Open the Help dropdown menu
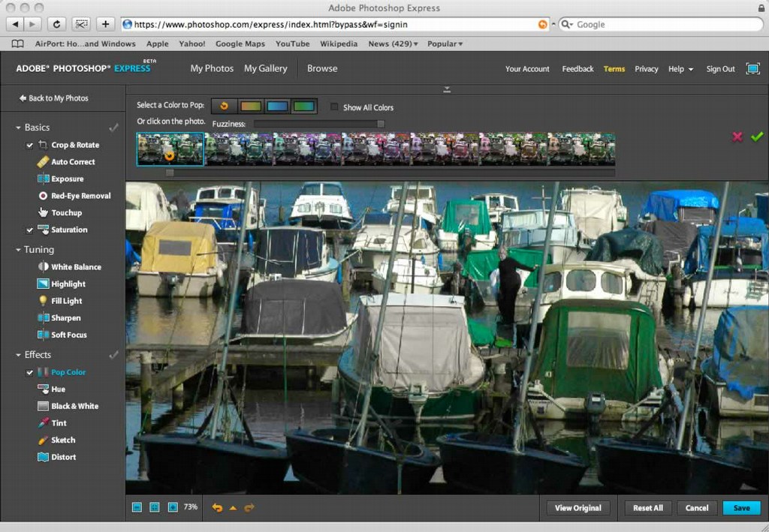Image resolution: width=769 pixels, height=532 pixels. click(680, 69)
